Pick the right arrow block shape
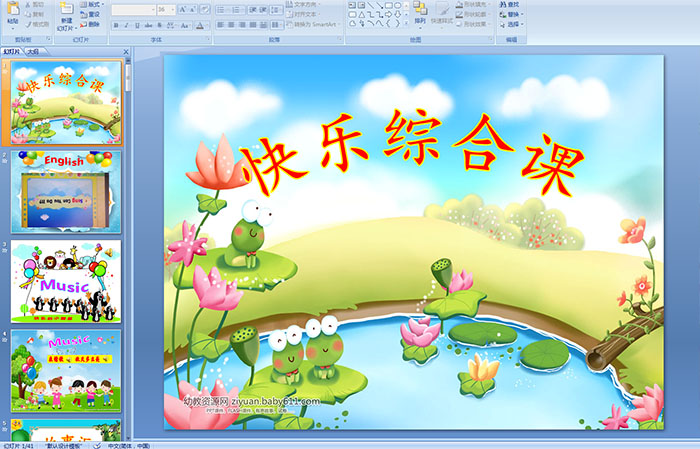The width and height of the screenshot is (700, 449). coord(389,15)
